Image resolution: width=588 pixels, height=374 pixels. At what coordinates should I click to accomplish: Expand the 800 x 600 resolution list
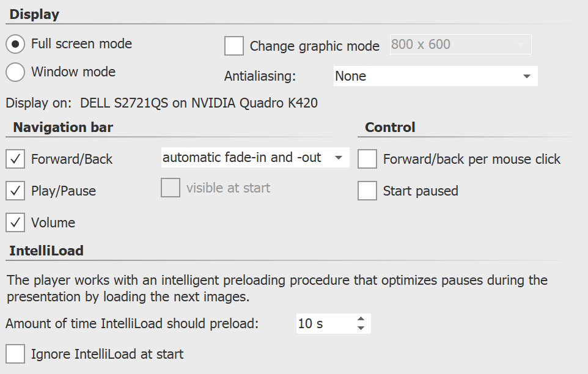click(521, 44)
